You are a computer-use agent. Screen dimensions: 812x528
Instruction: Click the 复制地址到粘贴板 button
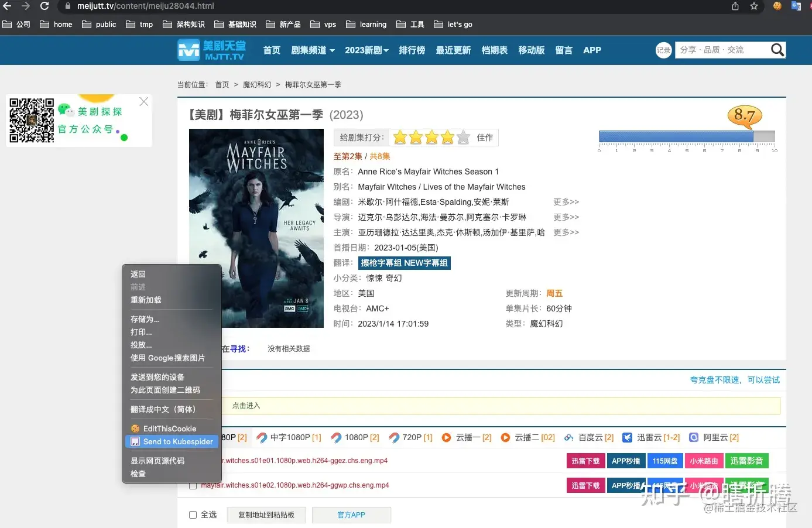(266, 515)
